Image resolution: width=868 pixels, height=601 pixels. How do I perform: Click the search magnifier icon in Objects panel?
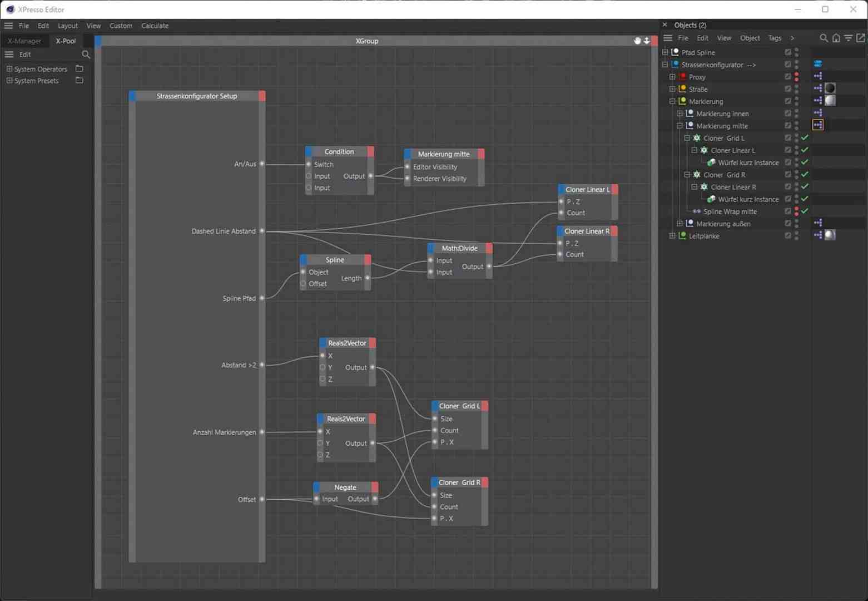824,38
